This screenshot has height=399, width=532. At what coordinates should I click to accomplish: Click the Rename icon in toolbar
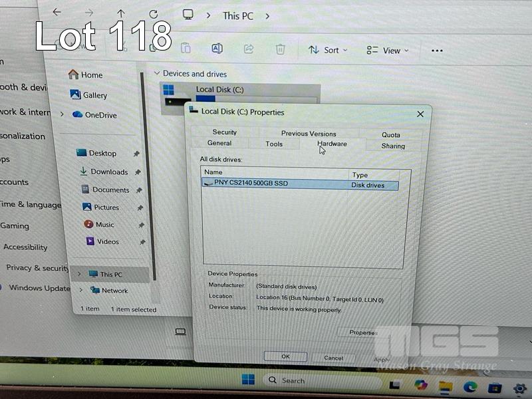point(217,49)
